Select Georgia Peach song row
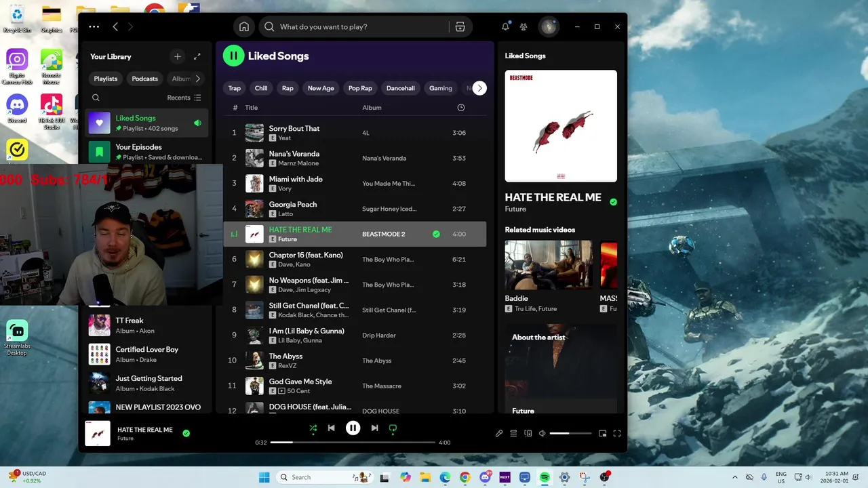This screenshot has width=868, height=488. click(x=355, y=209)
